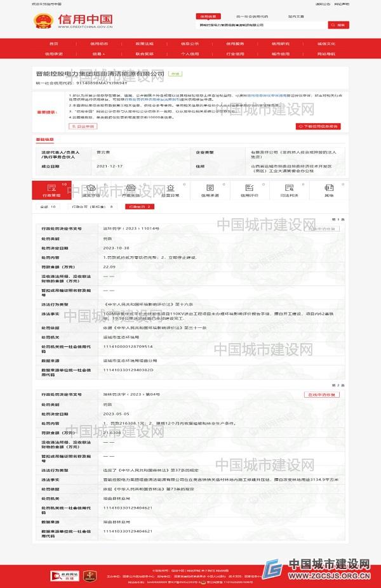Image resolution: width=381 pixels, height=588 pixels.
Task: Open 网站导航 in the navigation bar
Action: coord(326,54)
